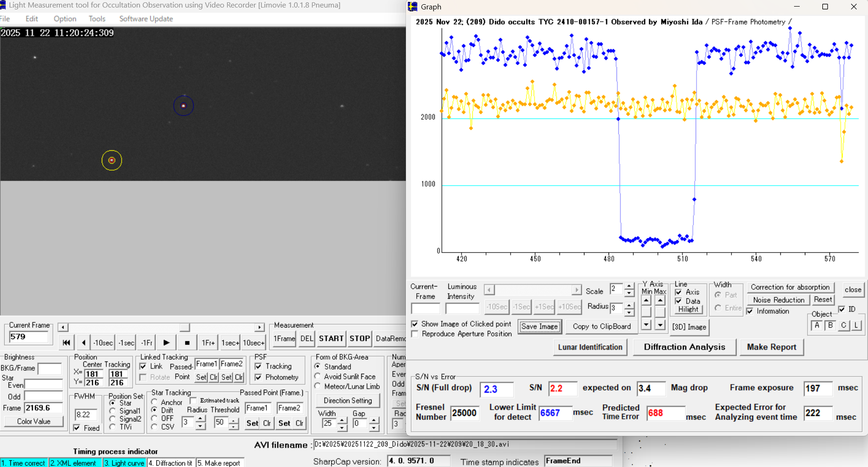Image resolution: width=868 pixels, height=467 pixels.
Task: Select object A in the Object group
Action: coord(817,325)
